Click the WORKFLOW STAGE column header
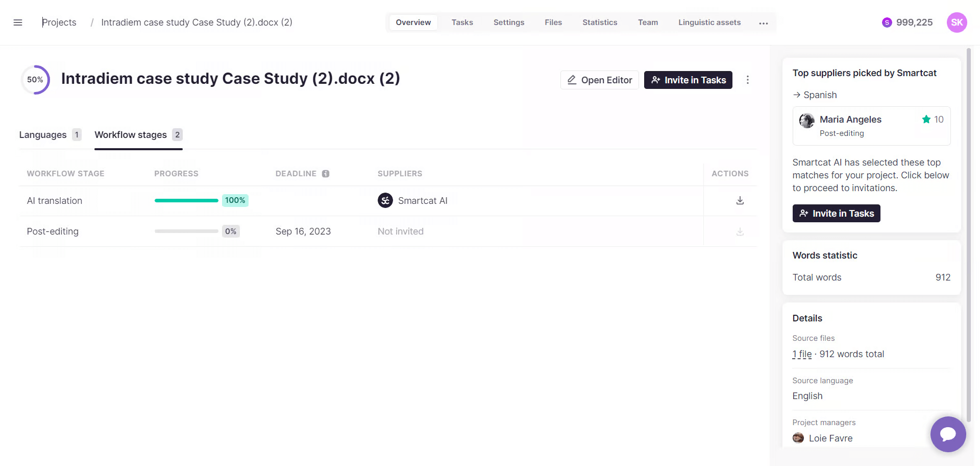Screen dimensions: 980x466 [x=65, y=174]
